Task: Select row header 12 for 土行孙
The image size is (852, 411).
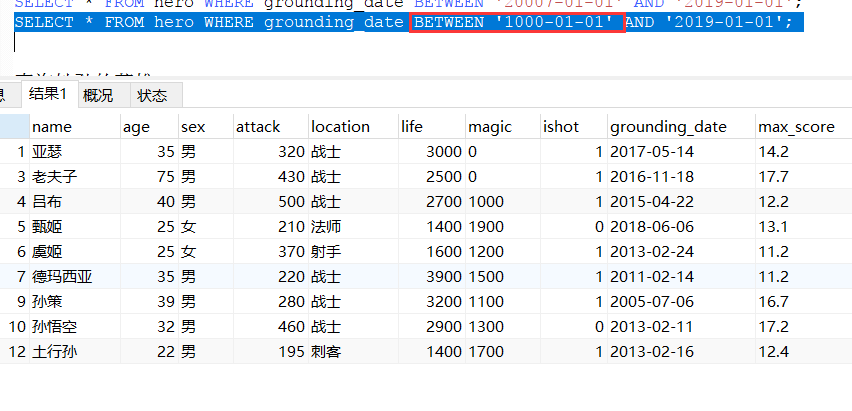Action: coord(15,352)
